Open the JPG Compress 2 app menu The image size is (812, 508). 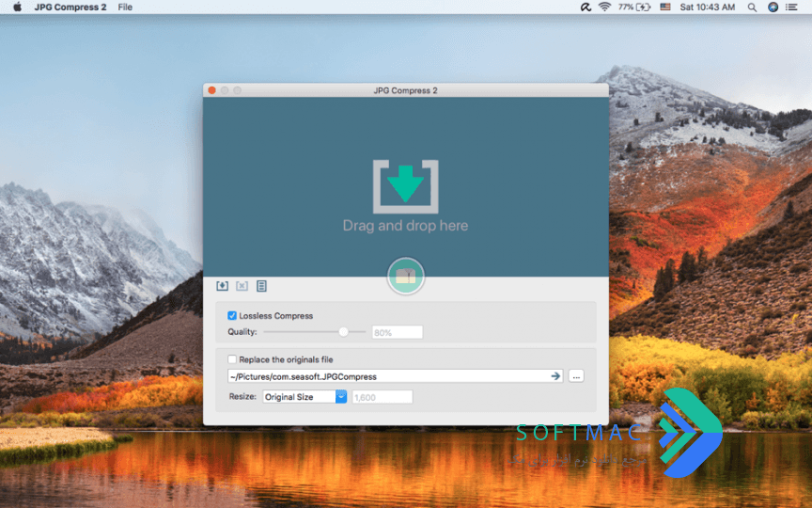(x=70, y=7)
